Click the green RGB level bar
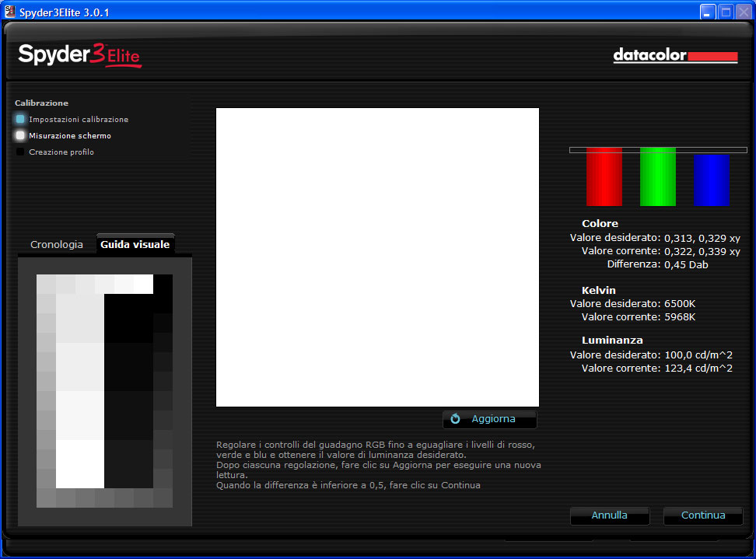756x559 pixels. [658, 176]
